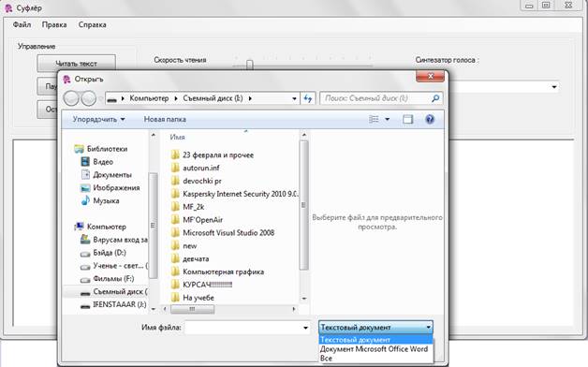Select the new folder

click(184, 246)
